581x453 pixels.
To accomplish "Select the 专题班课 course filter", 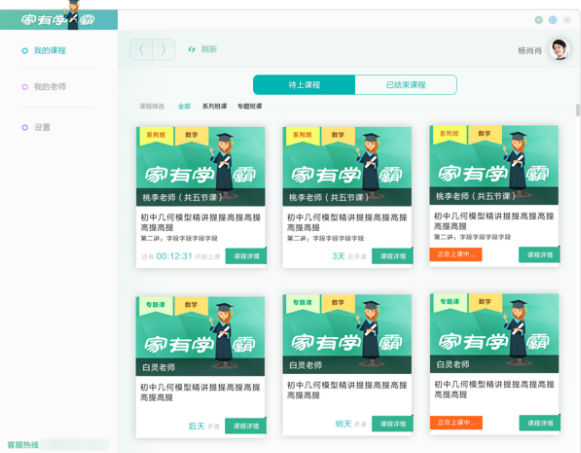I will [x=250, y=106].
